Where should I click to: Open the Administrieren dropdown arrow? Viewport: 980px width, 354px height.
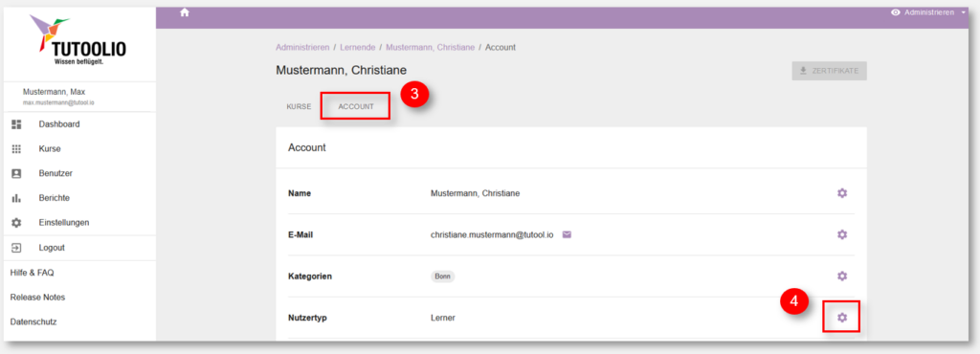coord(963,12)
